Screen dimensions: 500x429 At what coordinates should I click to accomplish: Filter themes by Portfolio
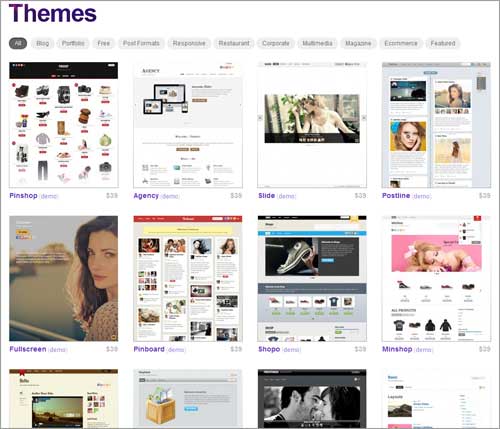tap(73, 43)
